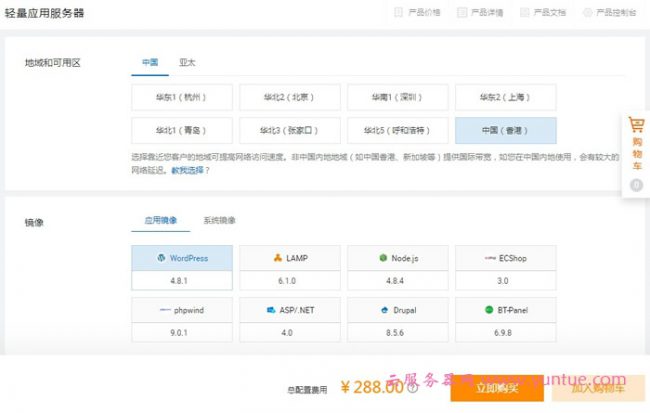Click the BT-Panel green icon
The height and width of the screenshot is (413, 650).
click(489, 310)
